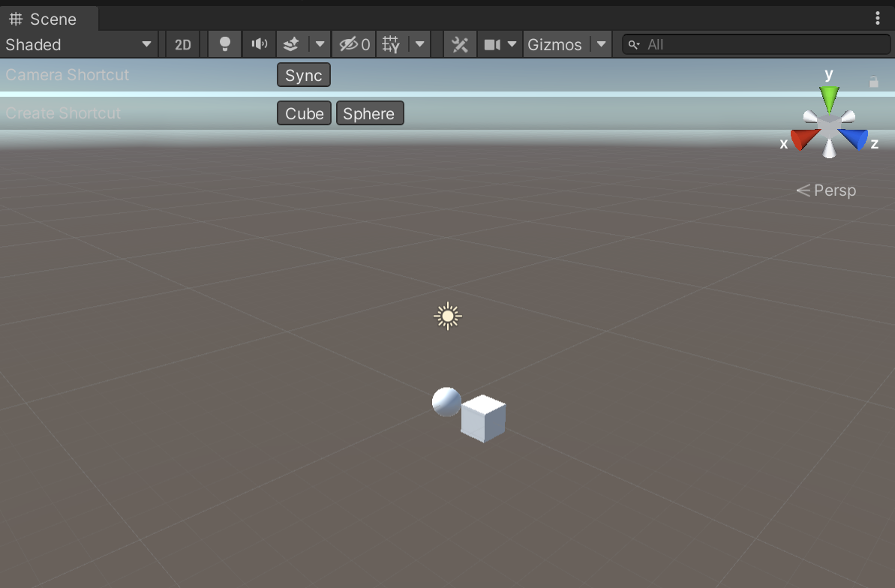Select the Create Shortcut label
895x588 pixels.
[63, 113]
